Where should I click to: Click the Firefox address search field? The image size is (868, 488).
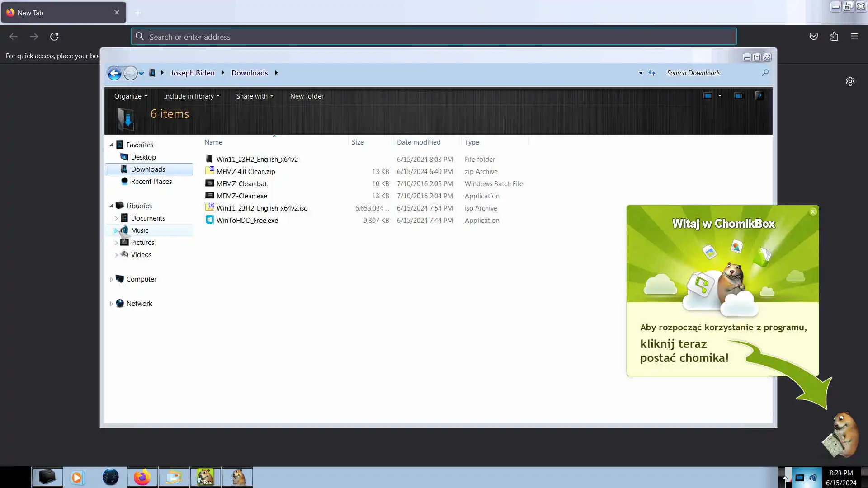click(434, 37)
